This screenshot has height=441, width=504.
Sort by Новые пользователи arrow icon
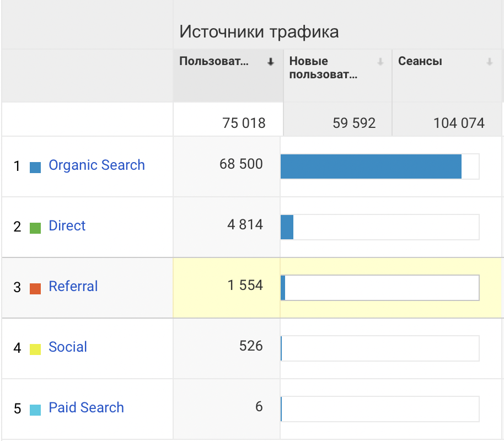click(x=380, y=62)
